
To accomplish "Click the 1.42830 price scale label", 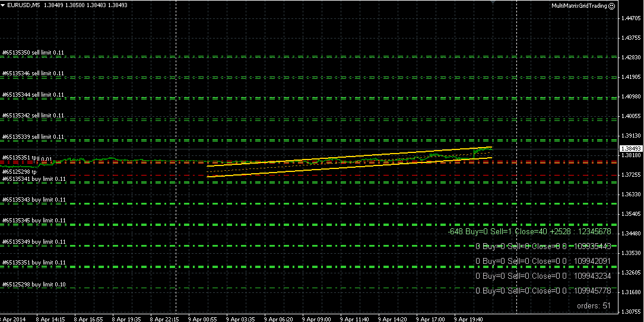I will [x=632, y=58].
